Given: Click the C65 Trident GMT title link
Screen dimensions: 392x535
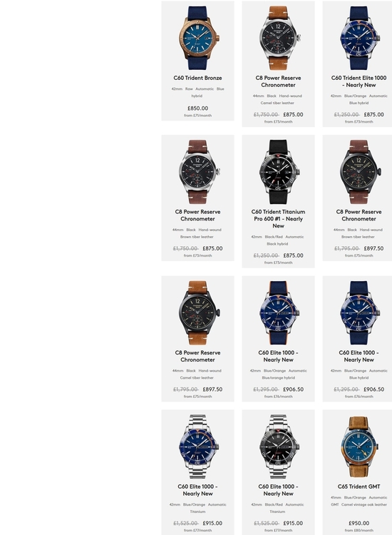Looking at the screenshot, I should pyautogui.click(x=359, y=486).
